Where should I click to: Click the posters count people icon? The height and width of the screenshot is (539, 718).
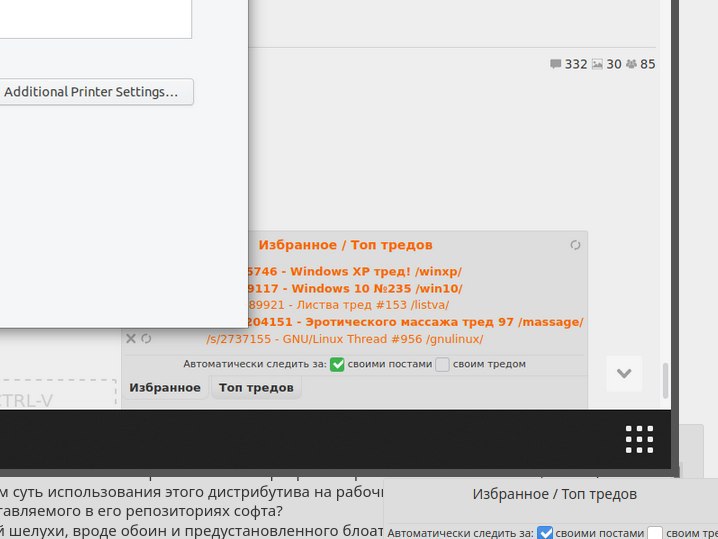pyautogui.click(x=631, y=64)
